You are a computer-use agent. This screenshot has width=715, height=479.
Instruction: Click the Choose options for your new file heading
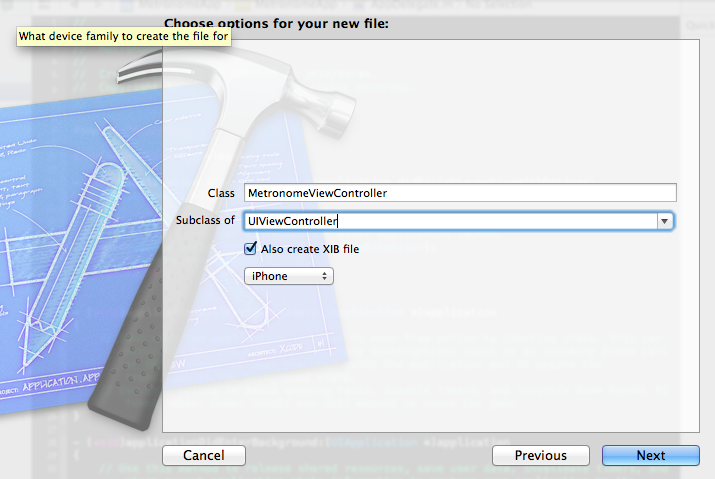pos(276,24)
